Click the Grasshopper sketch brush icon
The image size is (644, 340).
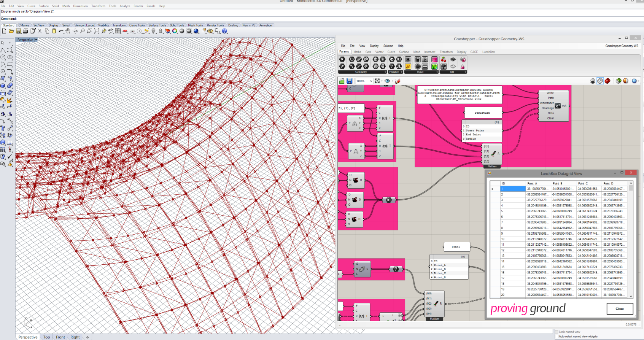pyautogui.click(x=398, y=81)
